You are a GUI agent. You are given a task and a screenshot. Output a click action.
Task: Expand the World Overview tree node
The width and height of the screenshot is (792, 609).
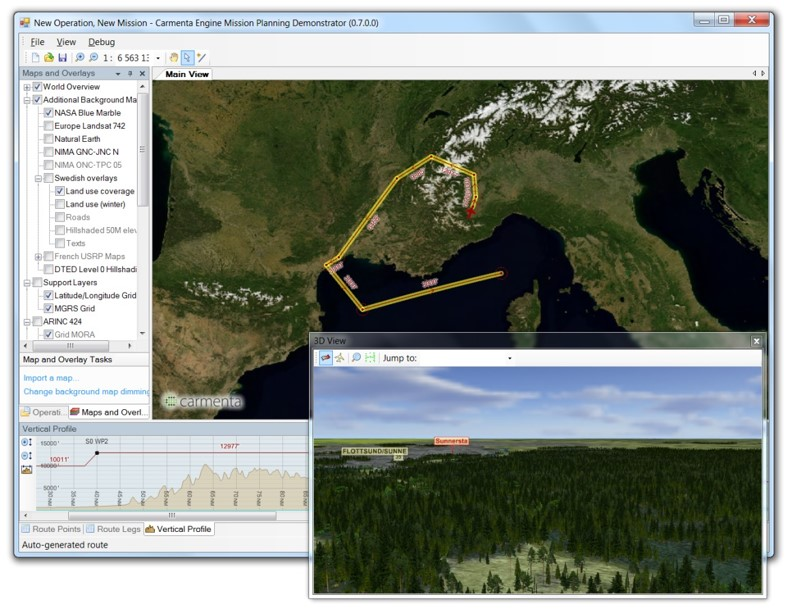tap(27, 87)
